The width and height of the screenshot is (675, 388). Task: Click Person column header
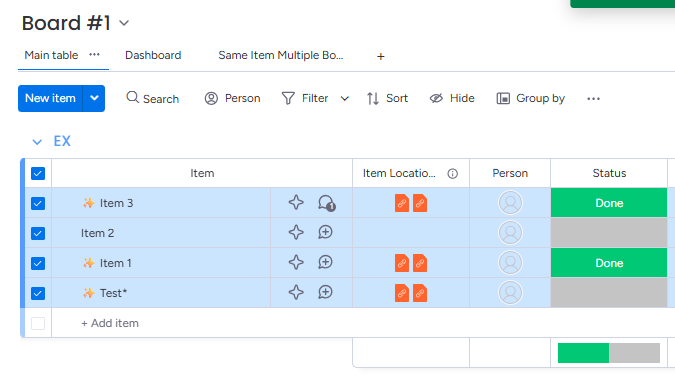(x=510, y=173)
